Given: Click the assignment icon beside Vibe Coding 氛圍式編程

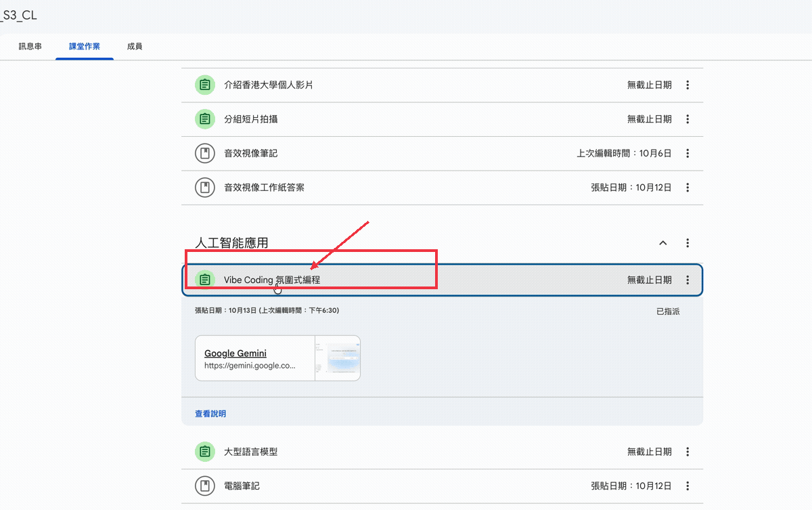Looking at the screenshot, I should pyautogui.click(x=204, y=280).
